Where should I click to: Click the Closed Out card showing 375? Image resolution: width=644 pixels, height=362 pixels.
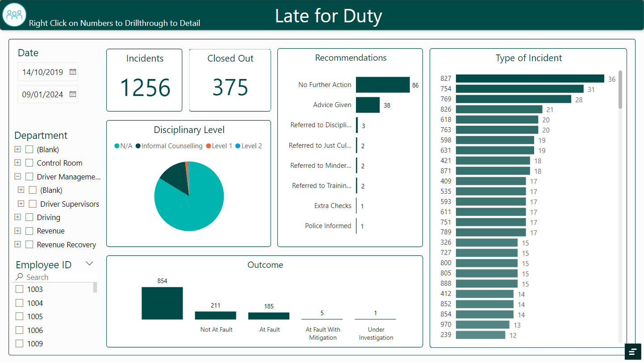(230, 80)
